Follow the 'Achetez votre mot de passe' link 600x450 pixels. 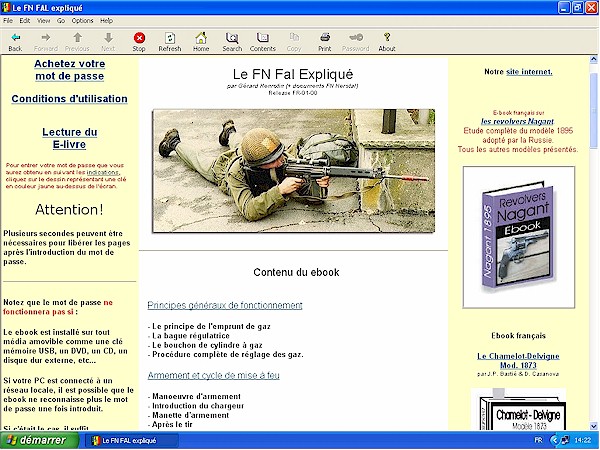tap(70, 70)
